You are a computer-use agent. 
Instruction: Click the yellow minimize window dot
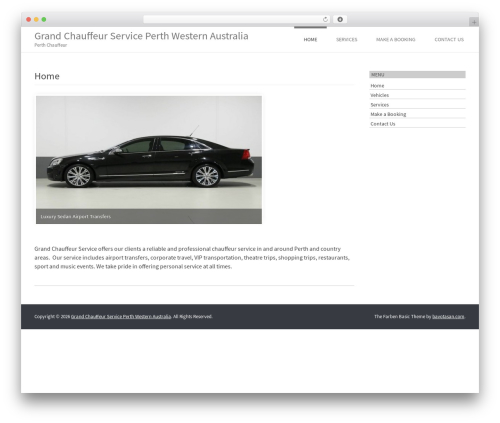point(36,19)
